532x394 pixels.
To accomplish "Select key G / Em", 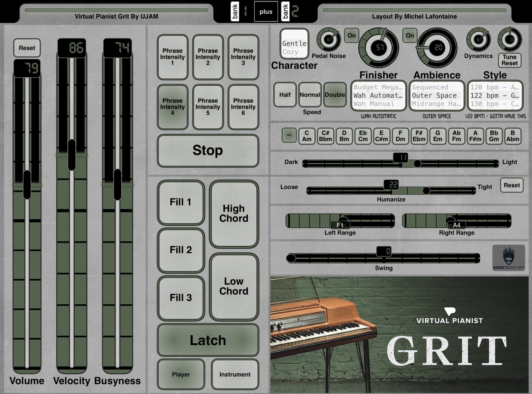I will tap(438, 136).
